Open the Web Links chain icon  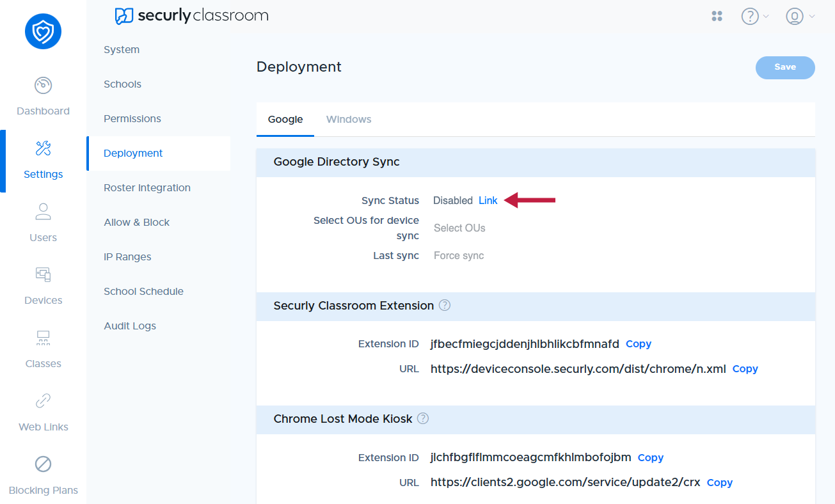click(x=43, y=401)
